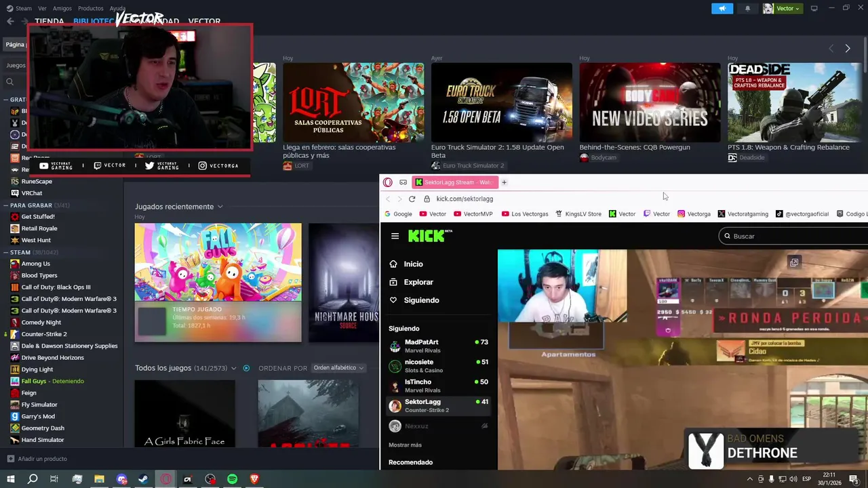The width and height of the screenshot is (868, 488).
Task: Select Fall Guys - Deteniendo entry
Action: pyautogui.click(x=52, y=381)
